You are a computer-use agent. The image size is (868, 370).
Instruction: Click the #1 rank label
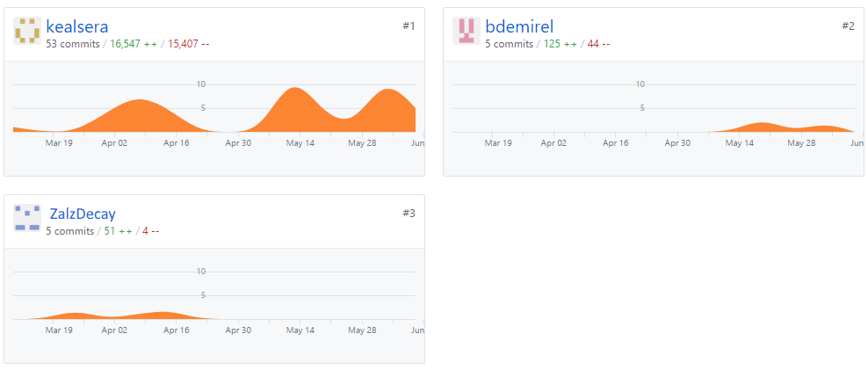point(409,26)
